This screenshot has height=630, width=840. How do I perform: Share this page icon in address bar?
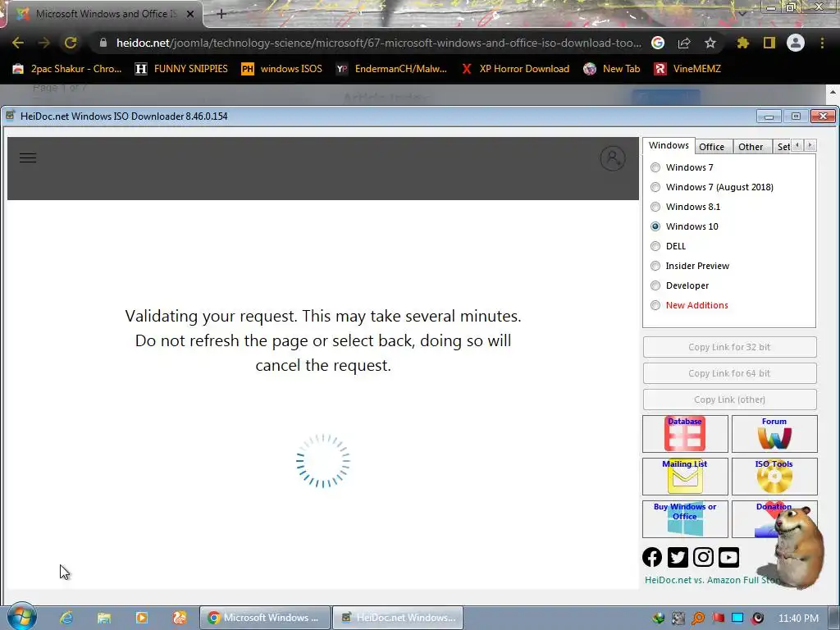684,43
